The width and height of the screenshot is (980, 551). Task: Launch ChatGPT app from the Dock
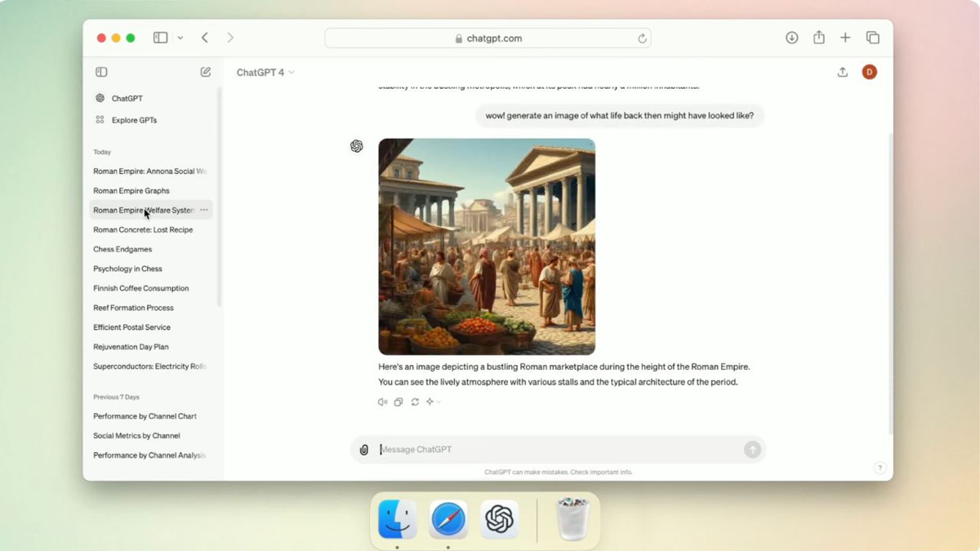pos(499,519)
